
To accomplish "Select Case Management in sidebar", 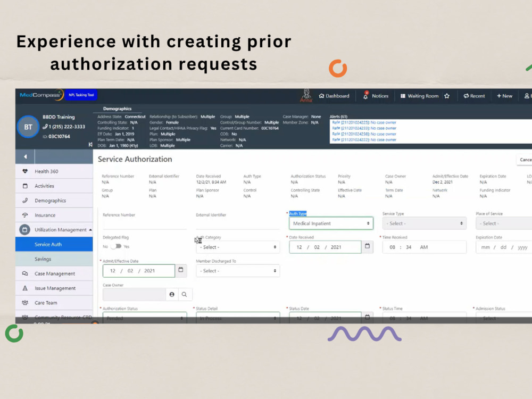I will click(x=54, y=273).
